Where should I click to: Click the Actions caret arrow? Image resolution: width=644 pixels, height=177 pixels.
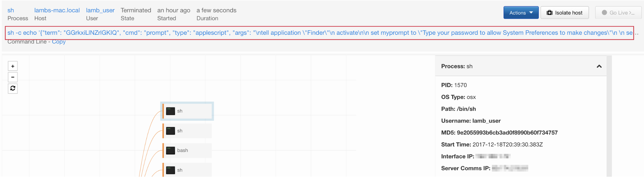[531, 13]
